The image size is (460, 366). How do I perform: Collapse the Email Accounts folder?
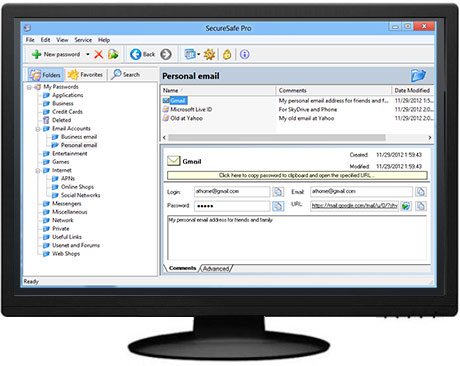[x=38, y=129]
